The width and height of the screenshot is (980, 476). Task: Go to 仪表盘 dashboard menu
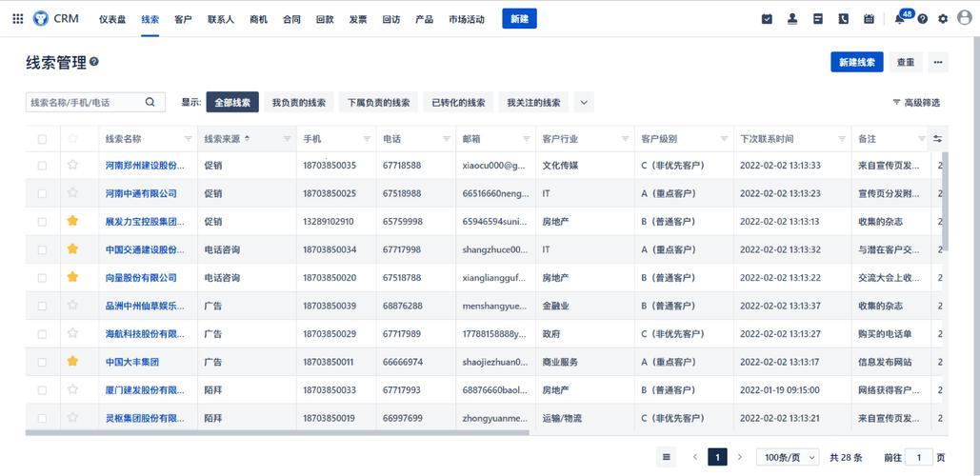point(112,19)
